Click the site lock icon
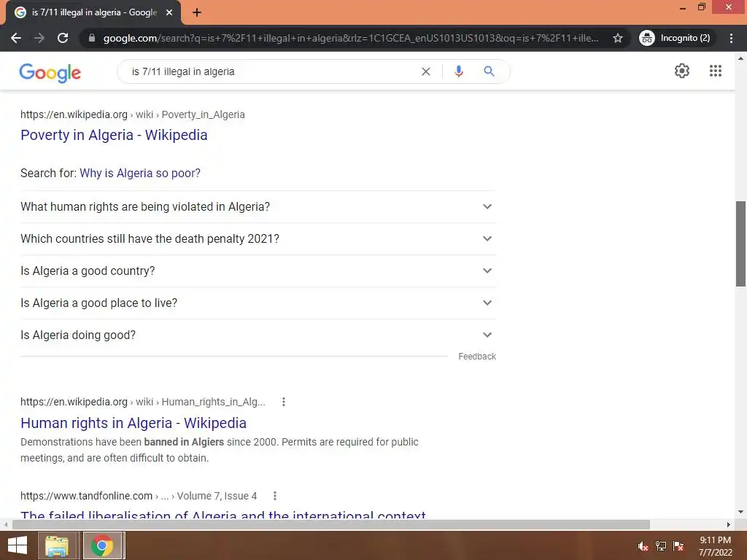The width and height of the screenshot is (747, 560). [92, 38]
